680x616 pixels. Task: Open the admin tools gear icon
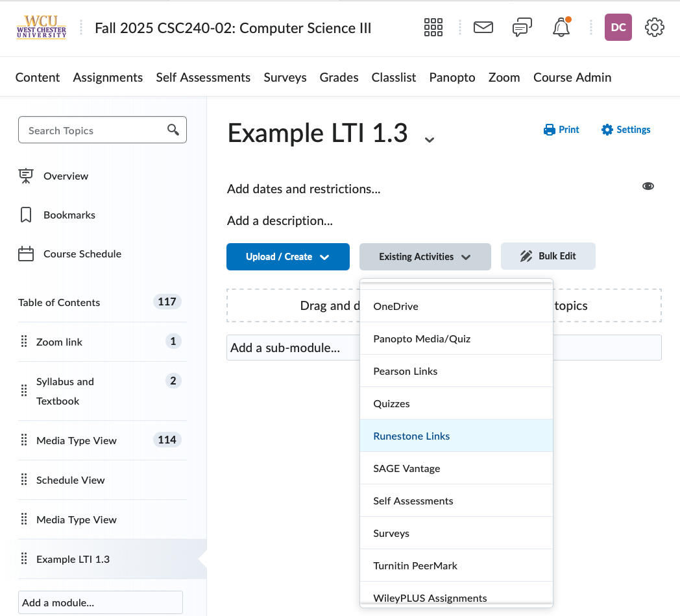pos(654,27)
